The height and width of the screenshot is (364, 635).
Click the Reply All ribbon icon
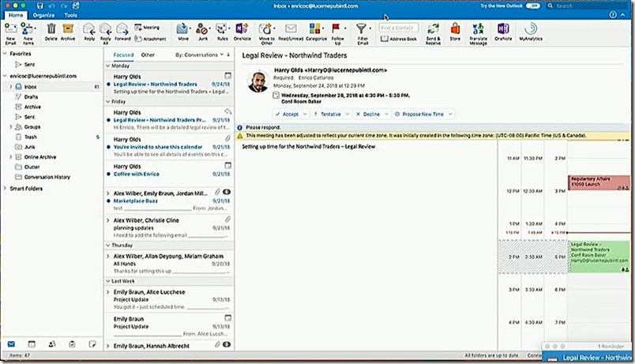[106, 33]
